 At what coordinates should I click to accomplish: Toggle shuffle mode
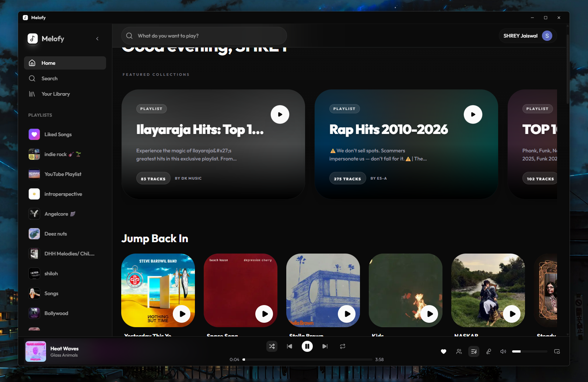(272, 346)
